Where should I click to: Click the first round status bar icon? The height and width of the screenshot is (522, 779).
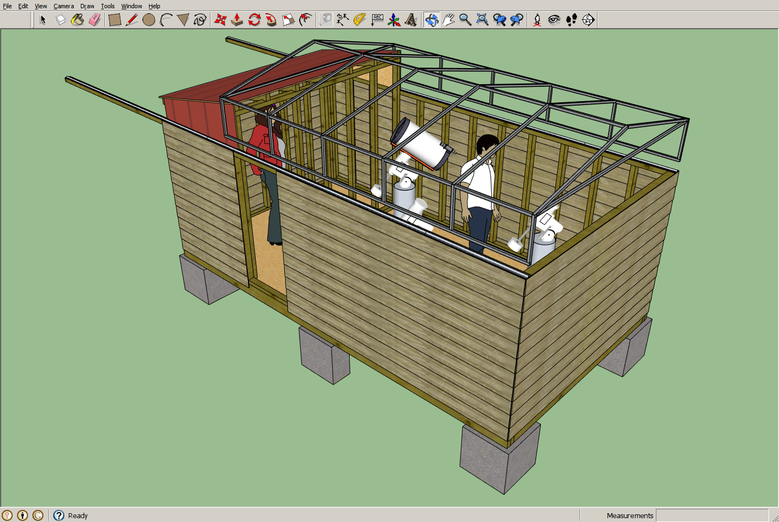(7, 516)
